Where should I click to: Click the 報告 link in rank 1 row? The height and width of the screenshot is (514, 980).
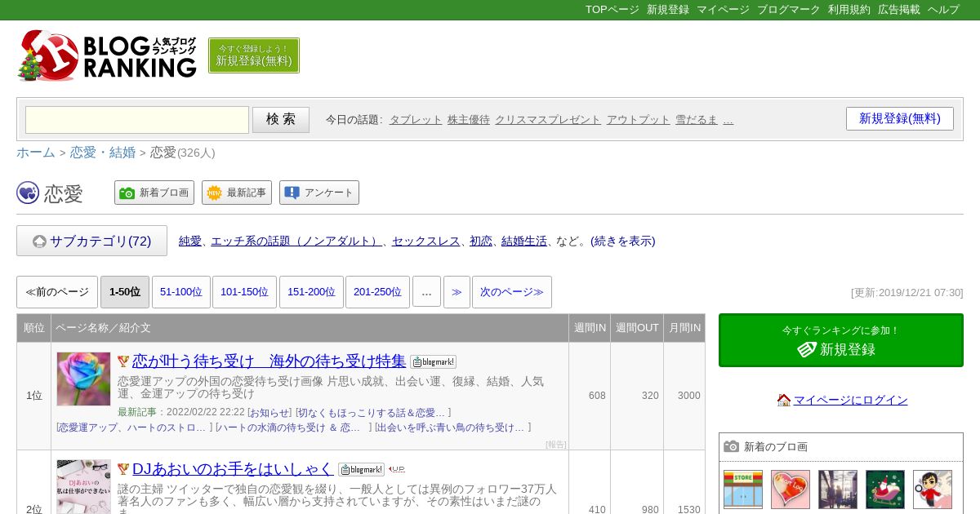(555, 445)
